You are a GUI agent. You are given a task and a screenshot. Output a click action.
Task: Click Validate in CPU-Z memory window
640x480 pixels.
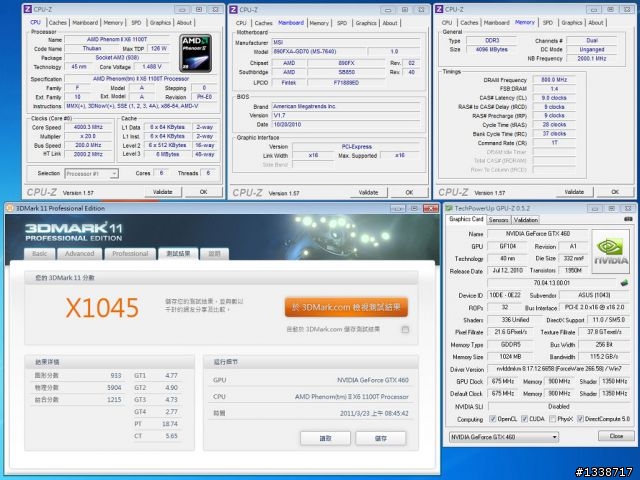click(574, 192)
